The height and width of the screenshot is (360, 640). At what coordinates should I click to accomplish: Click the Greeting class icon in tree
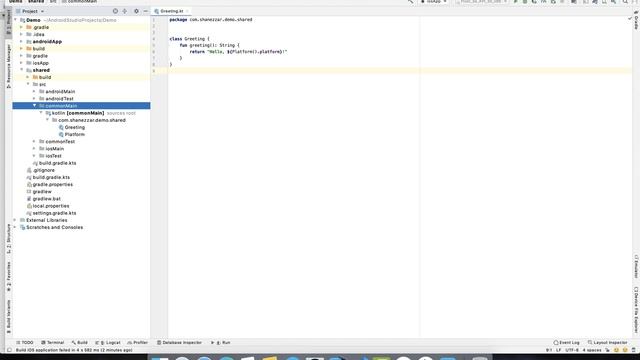click(x=61, y=127)
